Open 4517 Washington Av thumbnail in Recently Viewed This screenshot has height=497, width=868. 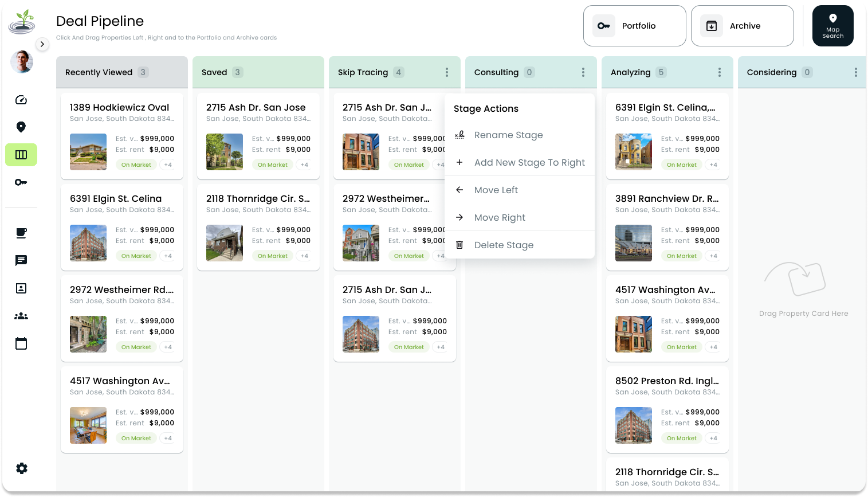tap(88, 425)
